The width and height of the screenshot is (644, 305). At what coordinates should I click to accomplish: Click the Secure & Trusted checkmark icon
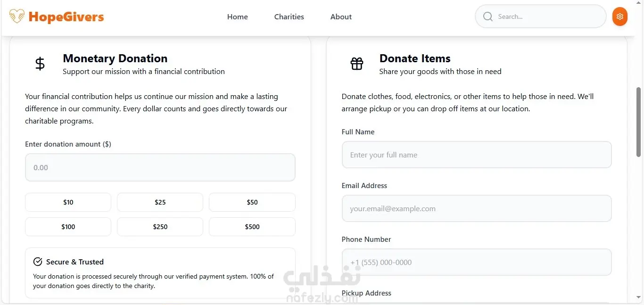[x=38, y=262]
